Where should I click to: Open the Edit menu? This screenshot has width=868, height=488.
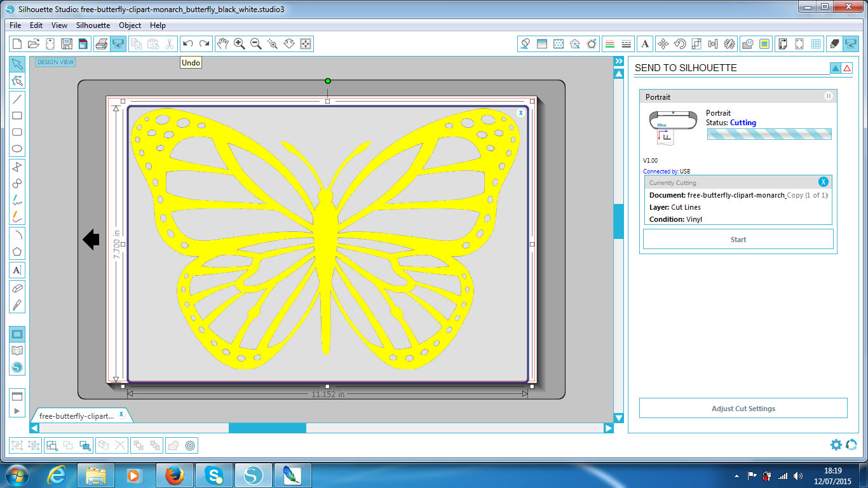click(x=36, y=25)
